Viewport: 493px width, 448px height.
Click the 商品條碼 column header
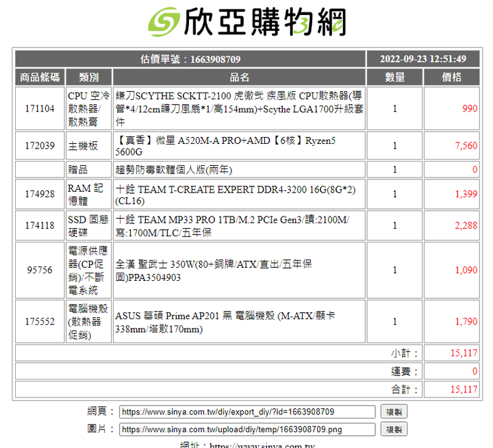[x=40, y=77]
